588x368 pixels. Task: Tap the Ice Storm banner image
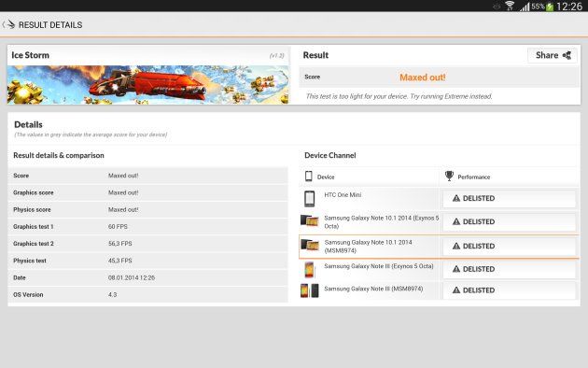[148, 85]
